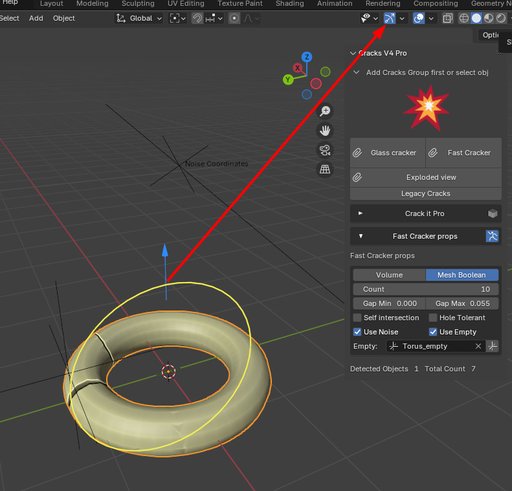Click the explosion Cracks logo image
The width and height of the screenshot is (512, 491).
point(427,108)
